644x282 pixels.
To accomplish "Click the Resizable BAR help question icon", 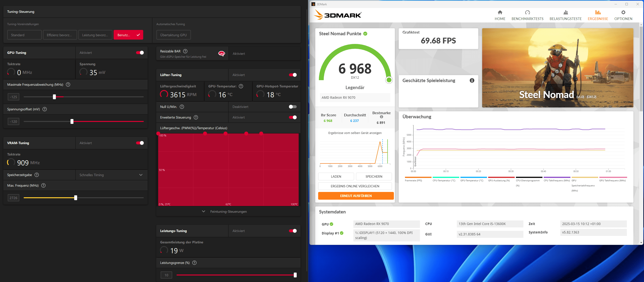I will 185,51.
